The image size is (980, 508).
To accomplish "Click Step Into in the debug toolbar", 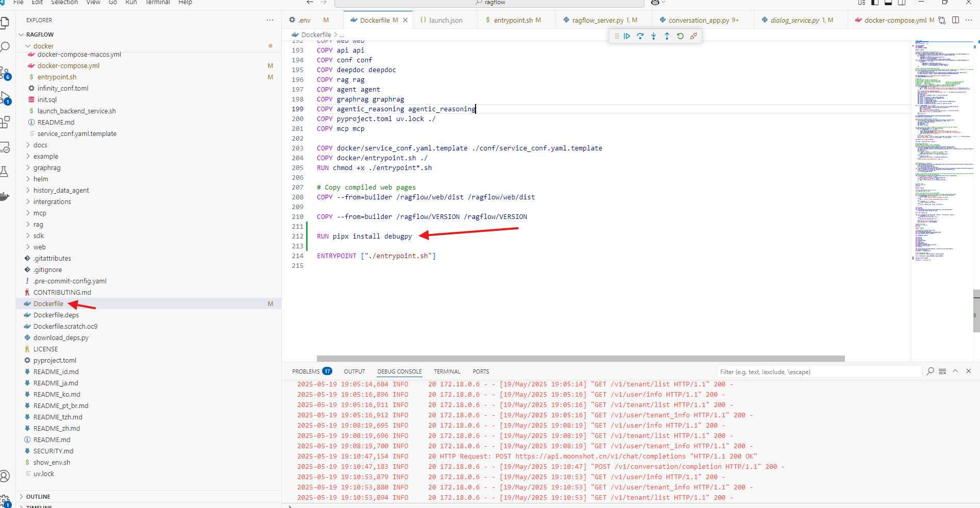I will [x=654, y=36].
